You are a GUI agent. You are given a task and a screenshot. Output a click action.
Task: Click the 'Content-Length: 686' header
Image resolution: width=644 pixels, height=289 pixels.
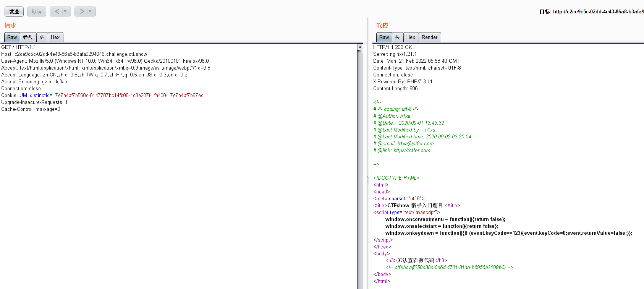pos(395,88)
